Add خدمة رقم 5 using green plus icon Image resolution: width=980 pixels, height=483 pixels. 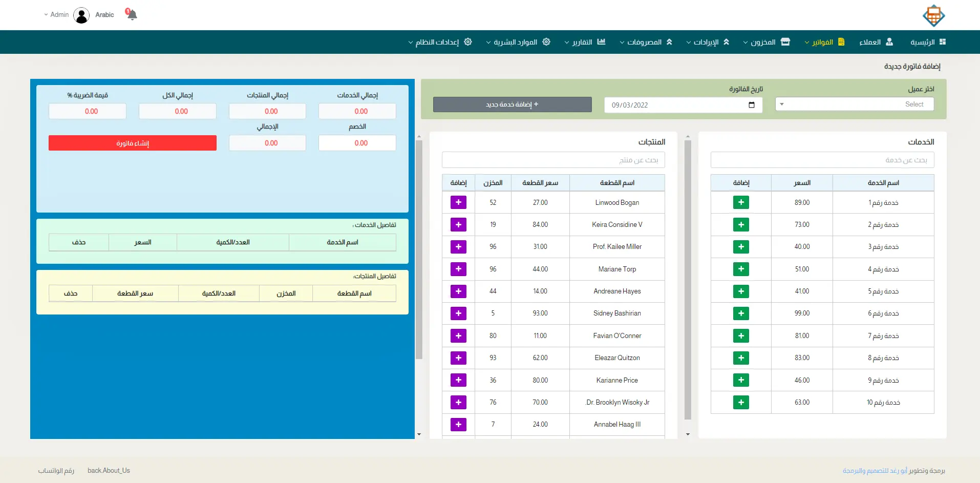point(741,291)
